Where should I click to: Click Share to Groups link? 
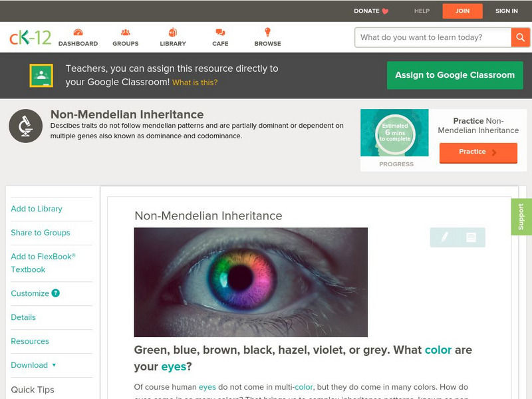41,232
